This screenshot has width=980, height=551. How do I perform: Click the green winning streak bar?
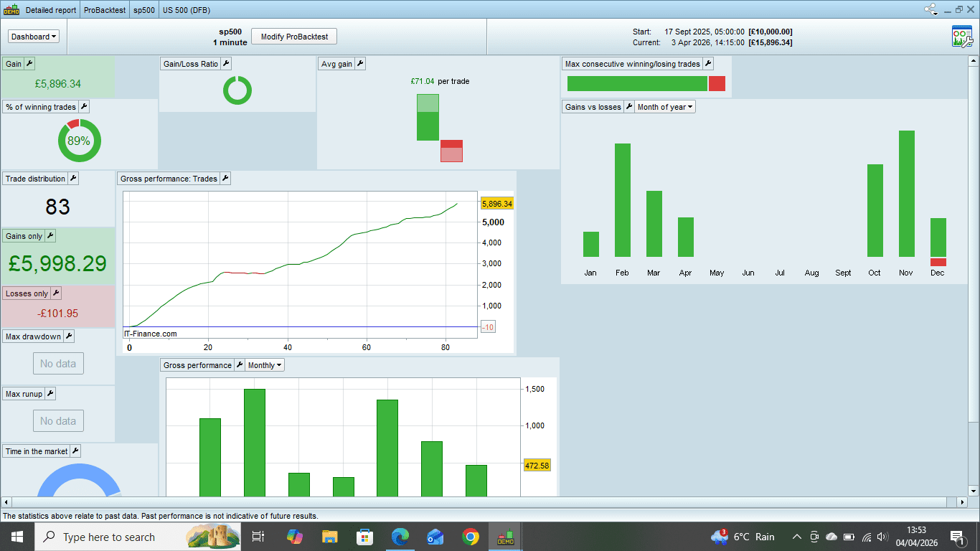pos(637,83)
